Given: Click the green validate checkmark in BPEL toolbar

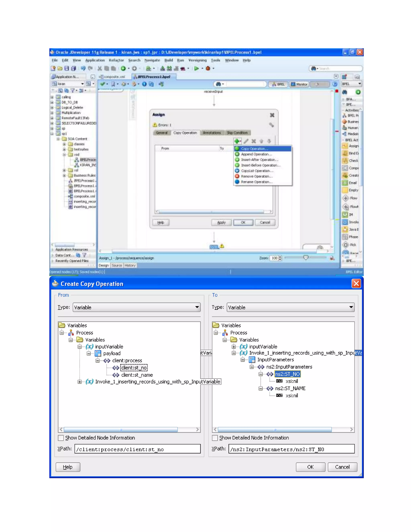Looking at the screenshot, I should [103, 84].
